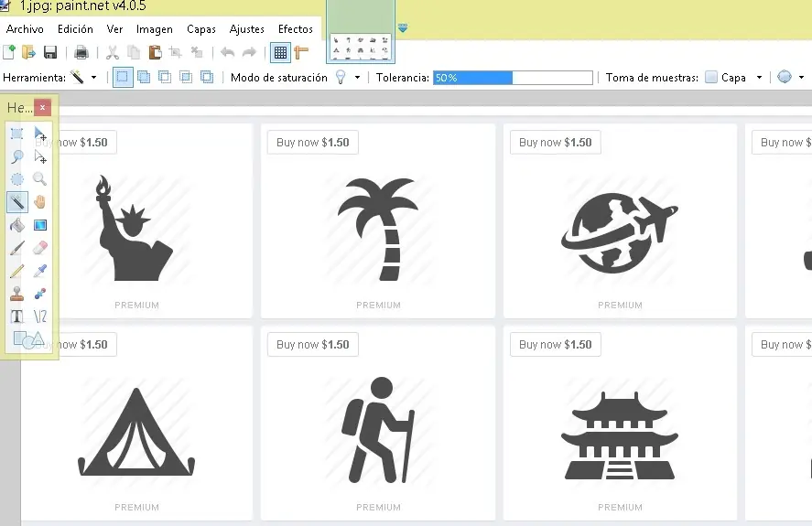Click the Statue of Liberty icon on canvas
The height and width of the screenshot is (526, 812).
pos(133,228)
